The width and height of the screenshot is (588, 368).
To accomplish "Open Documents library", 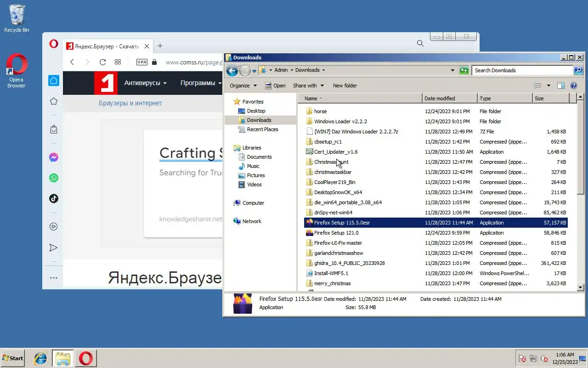I will point(259,157).
